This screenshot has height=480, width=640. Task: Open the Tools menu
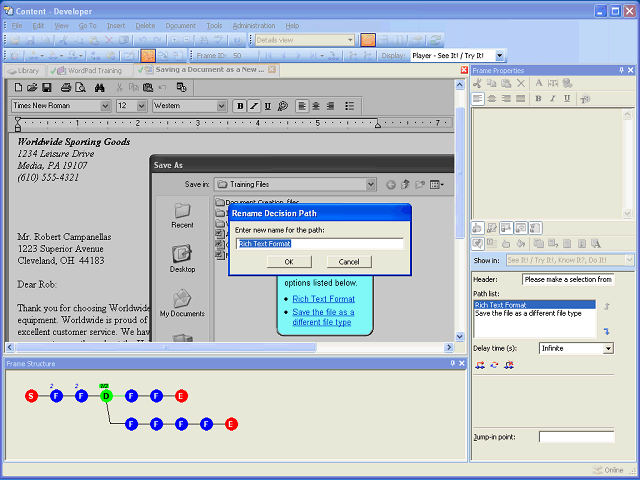214,26
